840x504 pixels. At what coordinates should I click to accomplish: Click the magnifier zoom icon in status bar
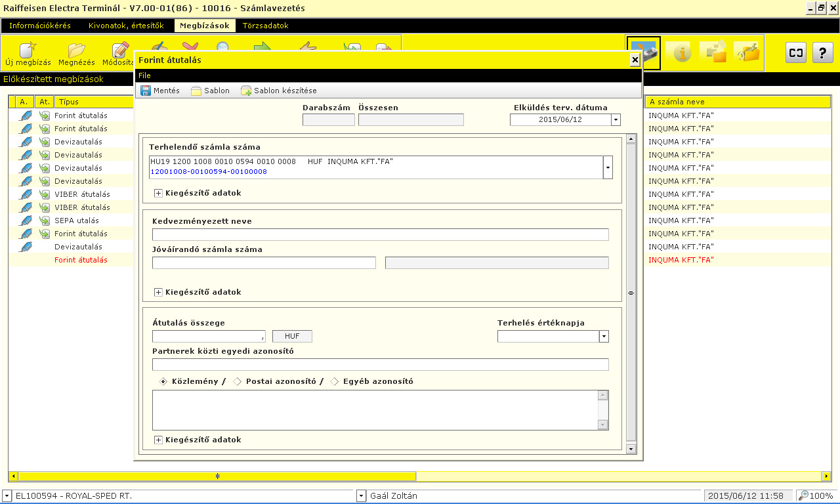(x=803, y=495)
